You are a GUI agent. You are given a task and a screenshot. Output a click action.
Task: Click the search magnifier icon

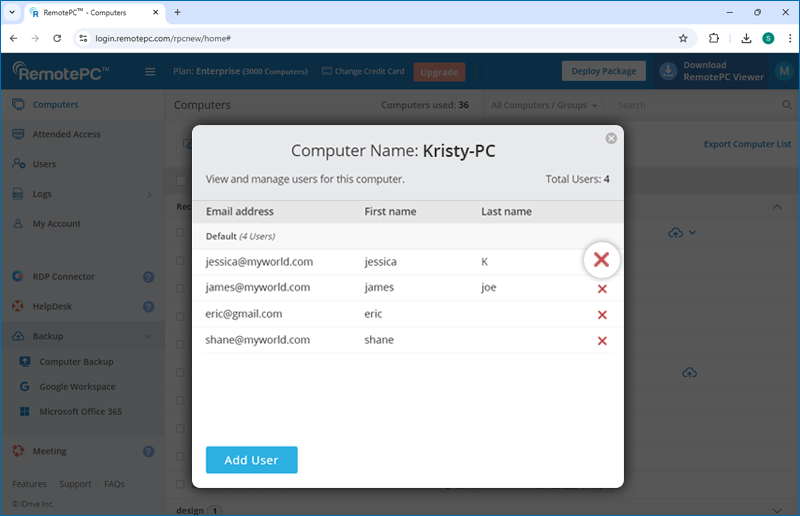point(787,105)
